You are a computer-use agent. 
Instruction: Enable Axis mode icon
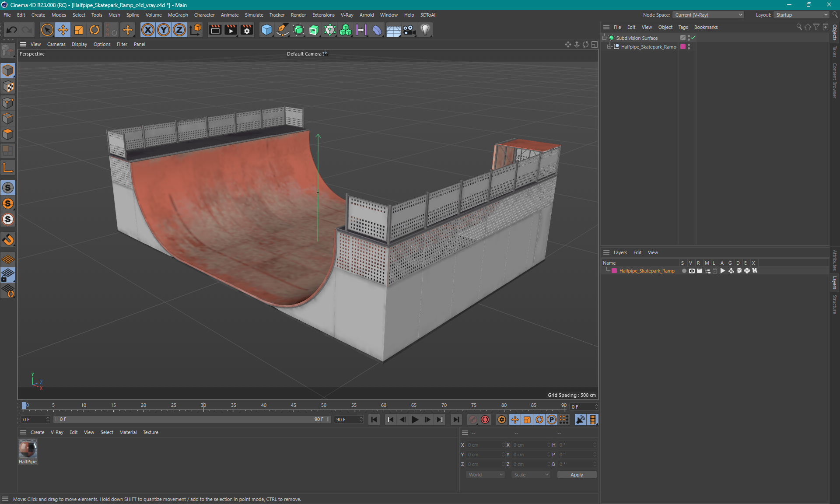tap(8, 168)
